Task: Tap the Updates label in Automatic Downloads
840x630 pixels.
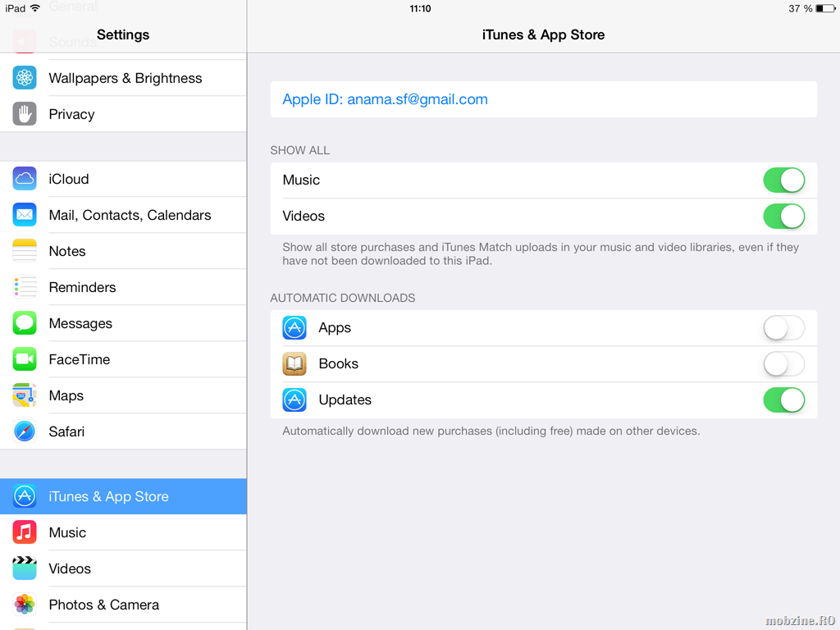Action: tap(345, 400)
